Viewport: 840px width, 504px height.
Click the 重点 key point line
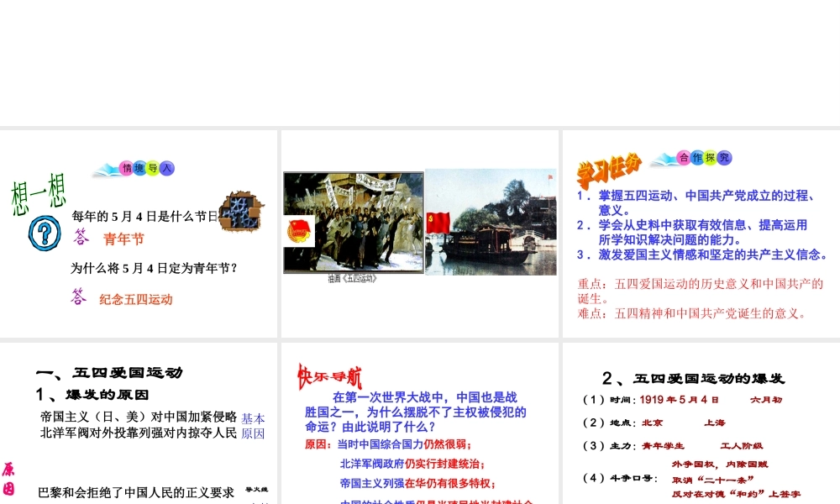pyautogui.click(x=701, y=291)
